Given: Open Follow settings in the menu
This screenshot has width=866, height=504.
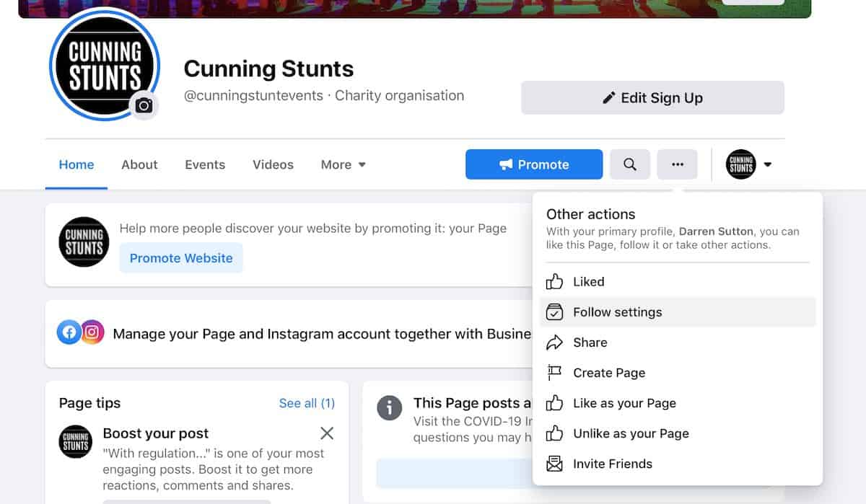Looking at the screenshot, I should pyautogui.click(x=678, y=312).
